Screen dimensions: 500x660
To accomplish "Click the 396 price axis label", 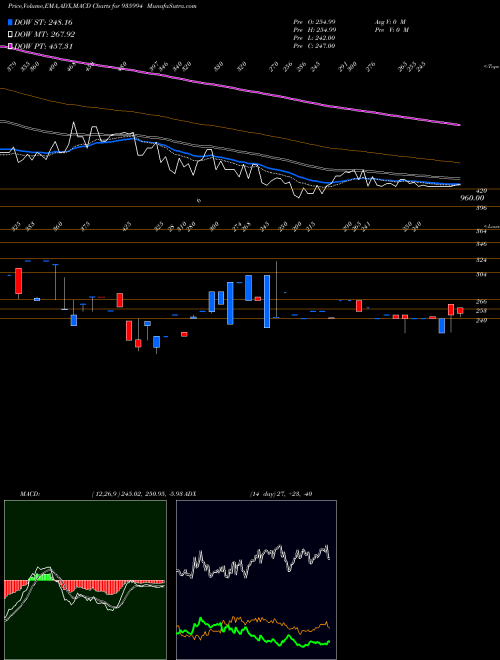I will point(481,208).
